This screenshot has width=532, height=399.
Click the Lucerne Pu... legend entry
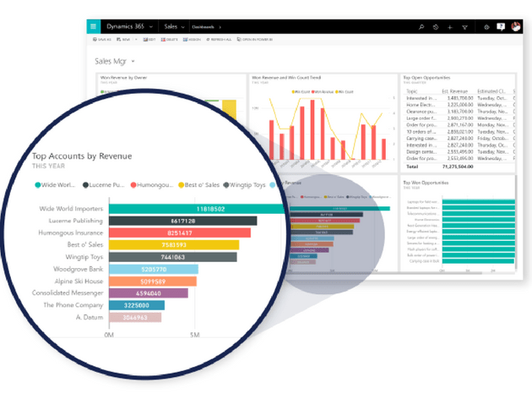click(x=104, y=185)
